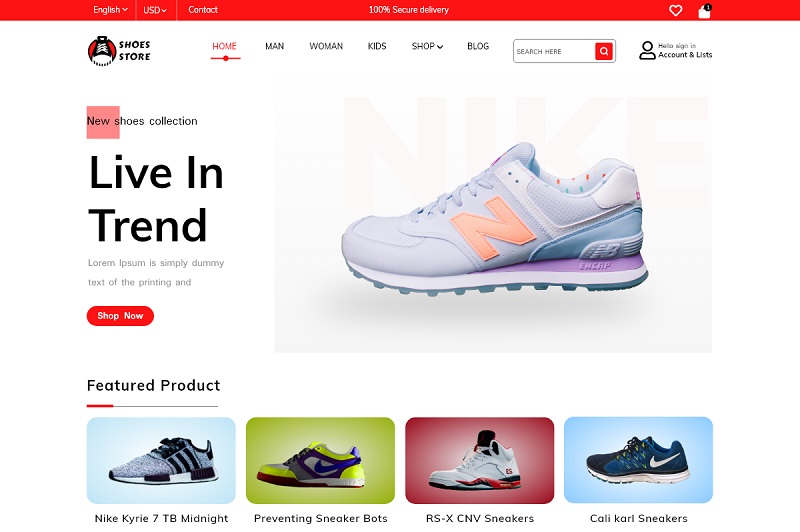The width and height of the screenshot is (800, 532).
Task: Open the shopping bag cart icon
Action: 705,11
